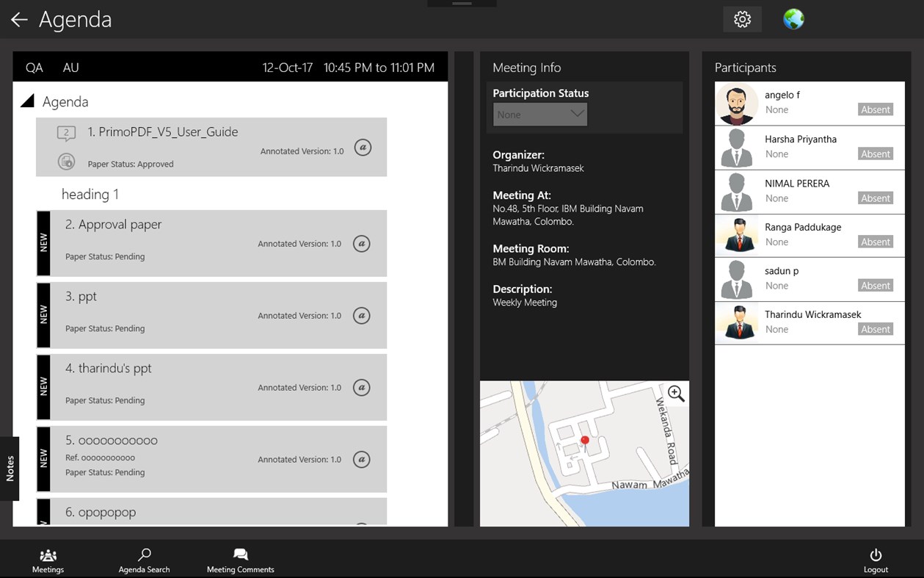This screenshot has height=578, width=924.
Task: Open annotation icon for PrimoPDF_V5_User_Guide
Action: coord(363,147)
